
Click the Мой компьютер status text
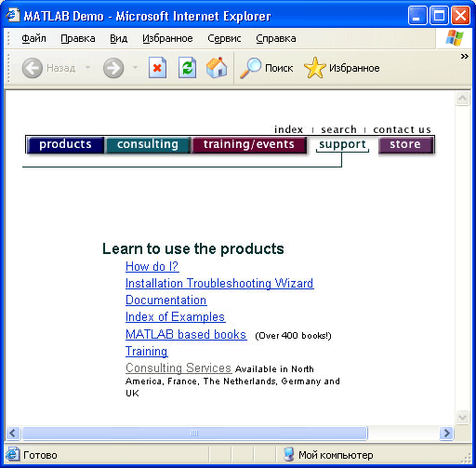(336, 455)
